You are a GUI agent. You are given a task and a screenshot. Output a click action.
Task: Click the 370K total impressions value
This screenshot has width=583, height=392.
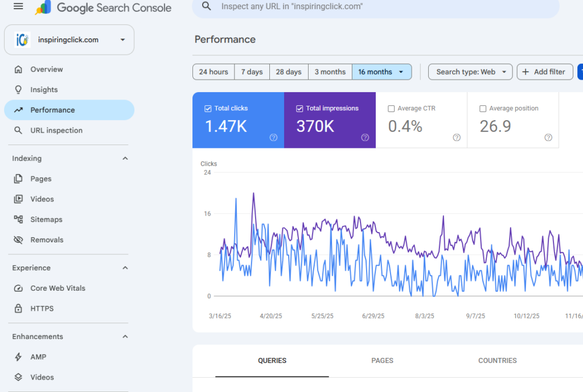click(x=315, y=126)
